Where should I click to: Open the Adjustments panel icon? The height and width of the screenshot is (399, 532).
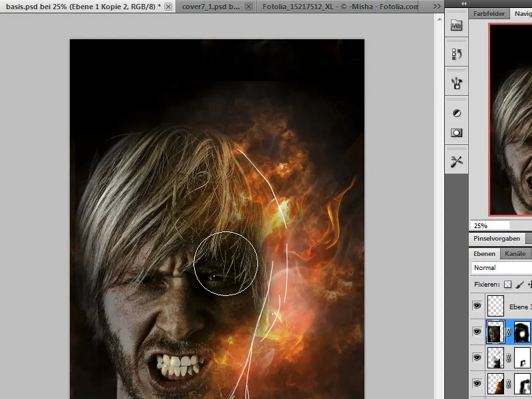(457, 113)
